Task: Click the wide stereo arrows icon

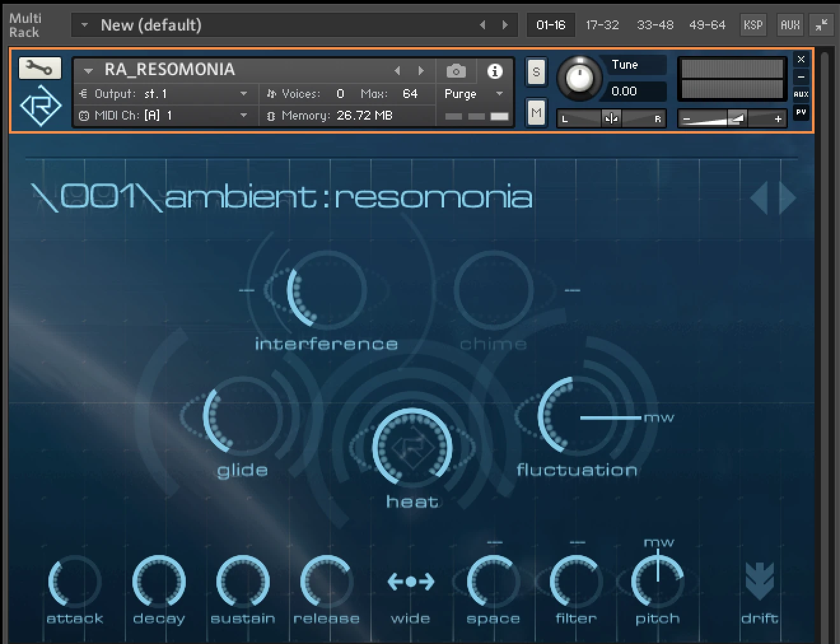Action: click(410, 582)
